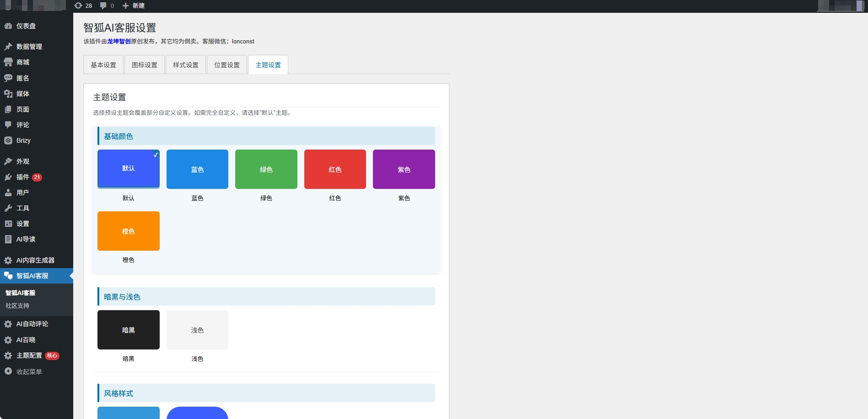The image size is (868, 419).
Task: Click the pin icon beside 数据管理
Action: pos(8,47)
